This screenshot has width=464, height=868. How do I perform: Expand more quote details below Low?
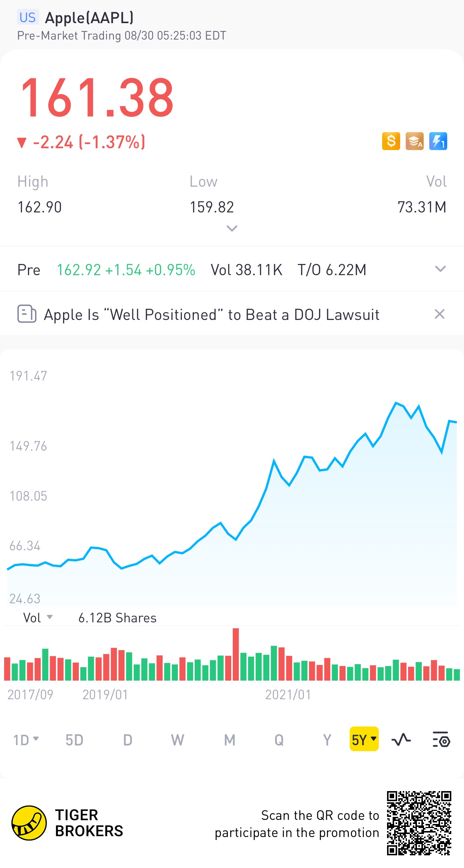(x=232, y=228)
